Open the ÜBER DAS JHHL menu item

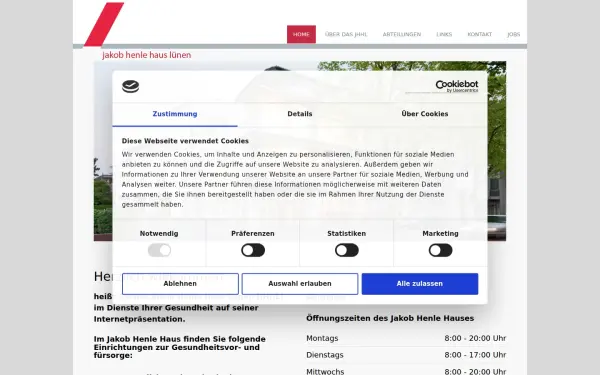click(346, 34)
